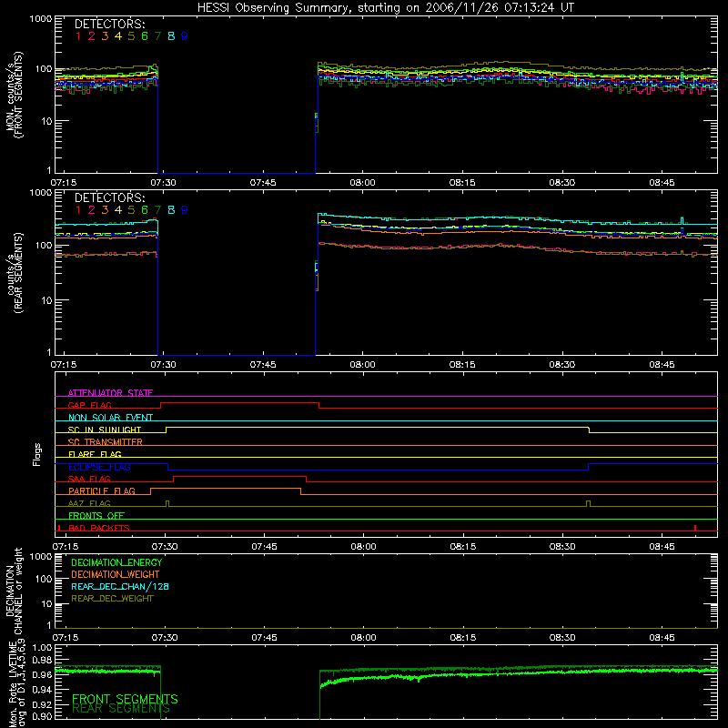728x728 pixels.
Task: Select green detector 6 in front segments legend
Action: 145,36
